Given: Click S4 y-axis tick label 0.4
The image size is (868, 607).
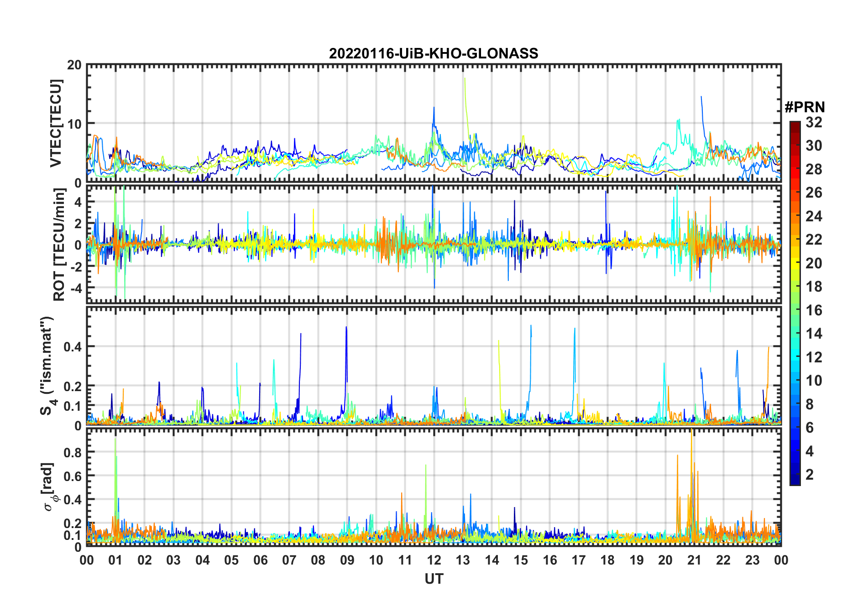Looking at the screenshot, I should [73, 346].
